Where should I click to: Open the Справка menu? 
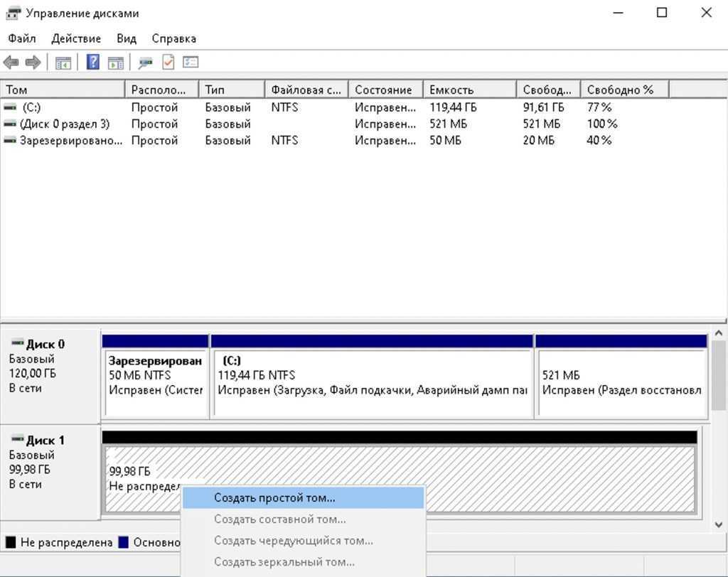point(173,38)
